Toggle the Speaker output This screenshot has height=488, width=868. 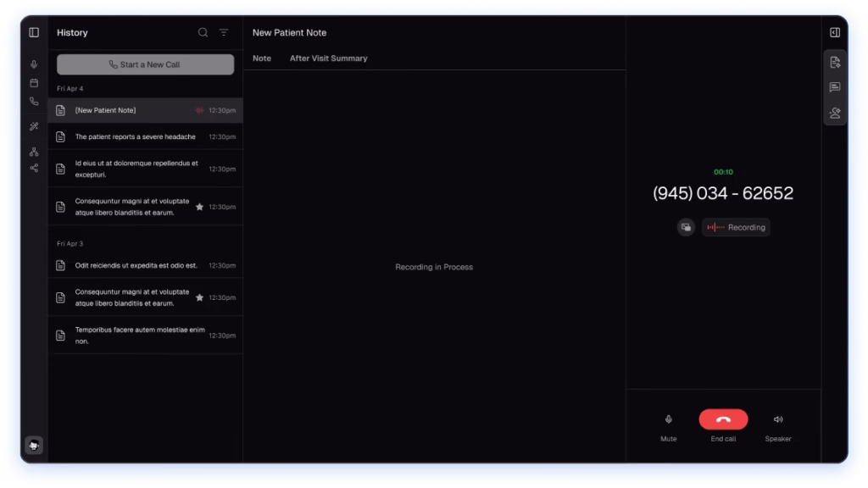[x=778, y=419]
